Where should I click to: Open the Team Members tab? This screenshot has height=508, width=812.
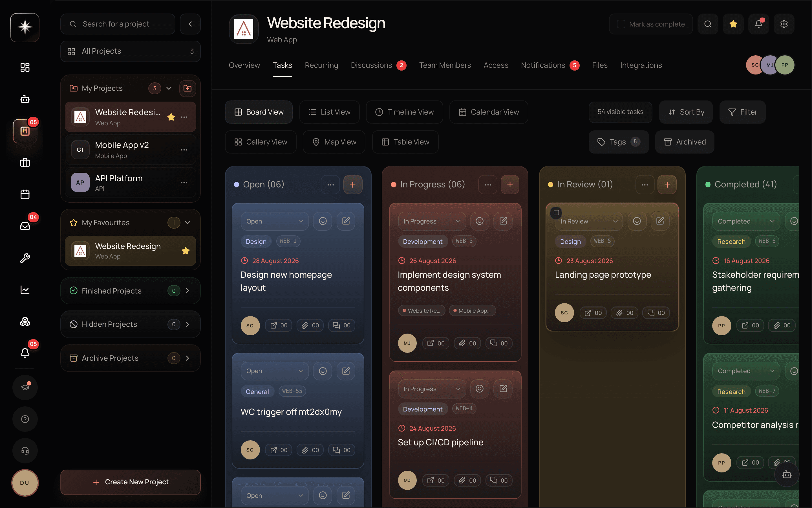tap(445, 65)
